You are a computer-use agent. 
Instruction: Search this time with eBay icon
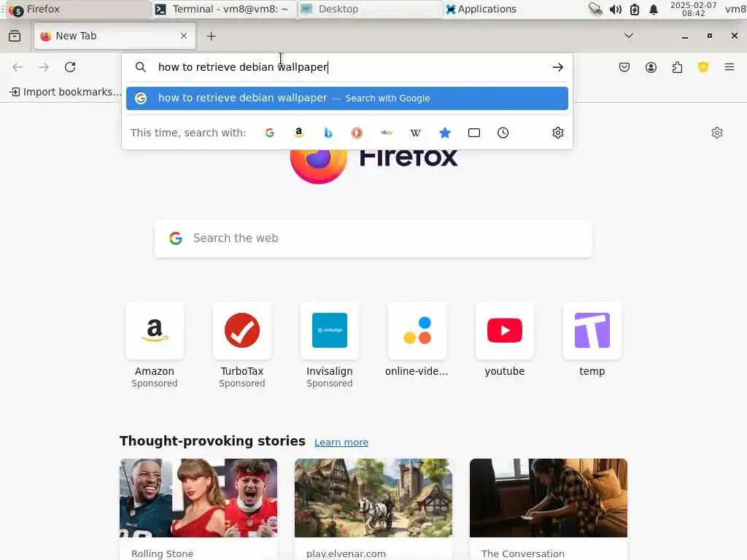tap(387, 133)
